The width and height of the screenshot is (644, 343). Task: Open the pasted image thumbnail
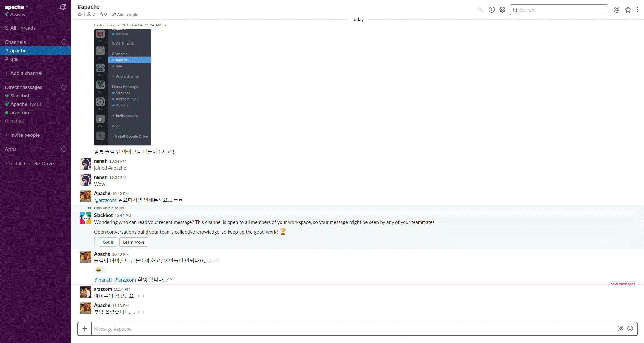pyautogui.click(x=123, y=87)
